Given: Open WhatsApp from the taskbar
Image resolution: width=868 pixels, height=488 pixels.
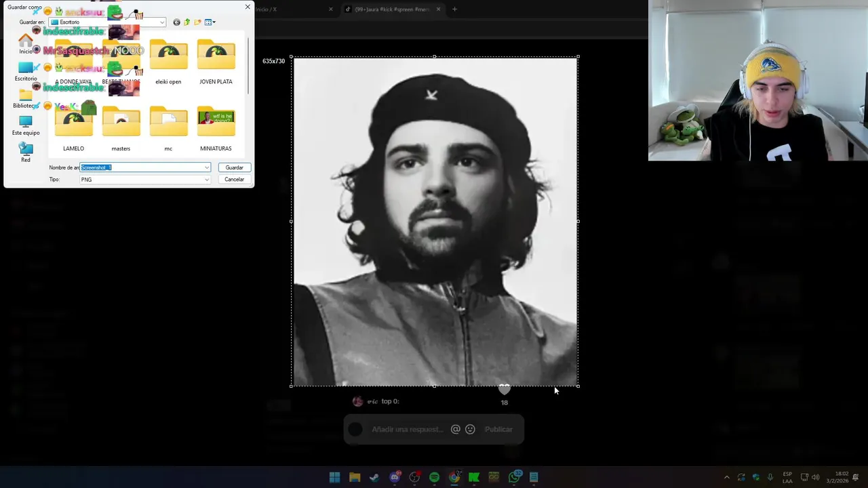Looking at the screenshot, I should point(514,477).
